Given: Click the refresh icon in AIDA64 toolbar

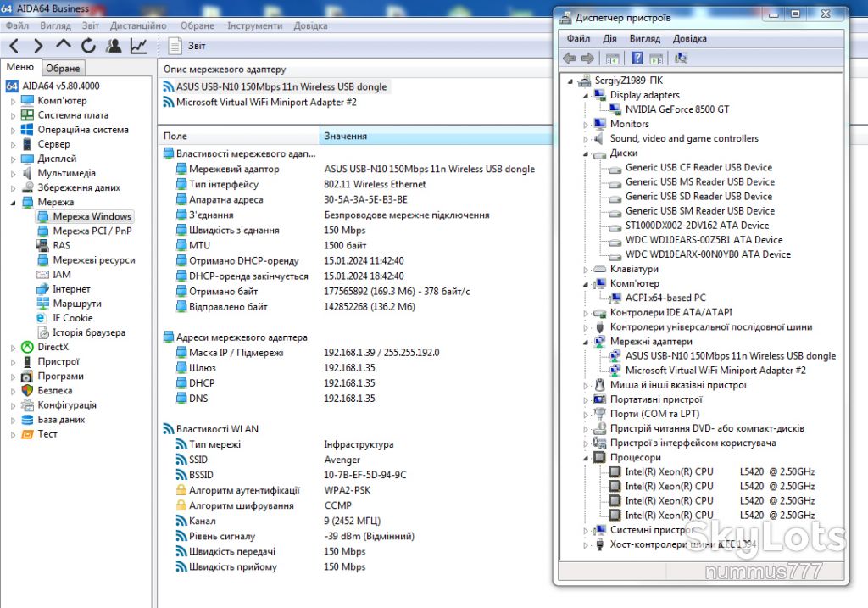Looking at the screenshot, I should (88, 46).
